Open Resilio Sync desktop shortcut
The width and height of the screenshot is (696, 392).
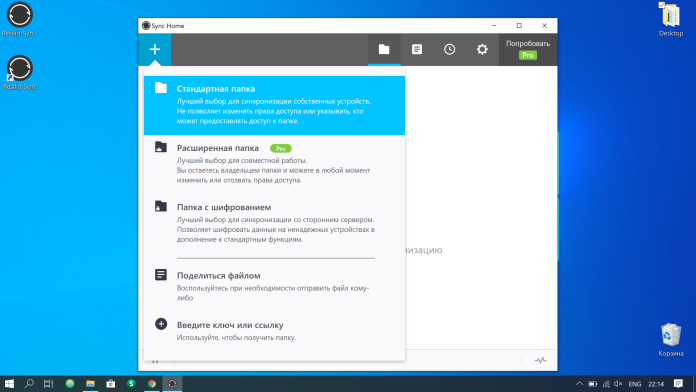point(20,73)
